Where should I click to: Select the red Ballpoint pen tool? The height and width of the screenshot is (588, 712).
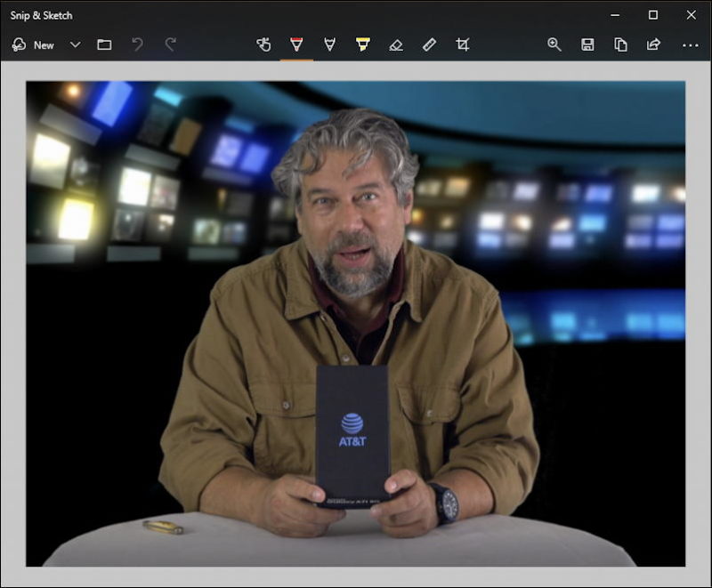pyautogui.click(x=296, y=44)
